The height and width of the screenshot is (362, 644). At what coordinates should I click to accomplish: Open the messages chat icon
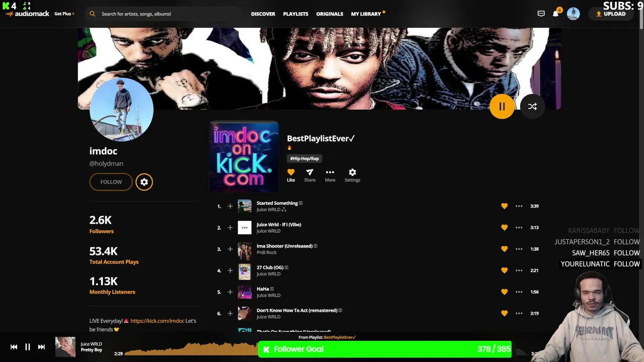click(x=541, y=14)
